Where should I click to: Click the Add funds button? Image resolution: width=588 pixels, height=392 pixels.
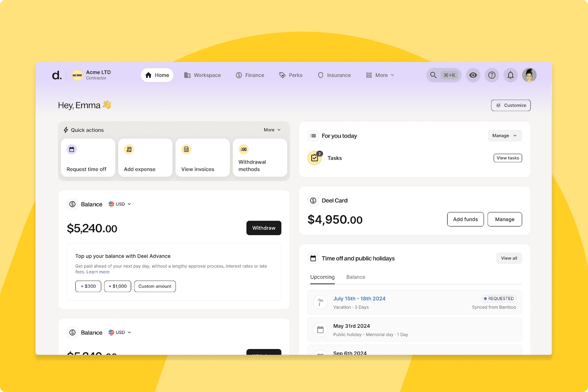click(465, 220)
